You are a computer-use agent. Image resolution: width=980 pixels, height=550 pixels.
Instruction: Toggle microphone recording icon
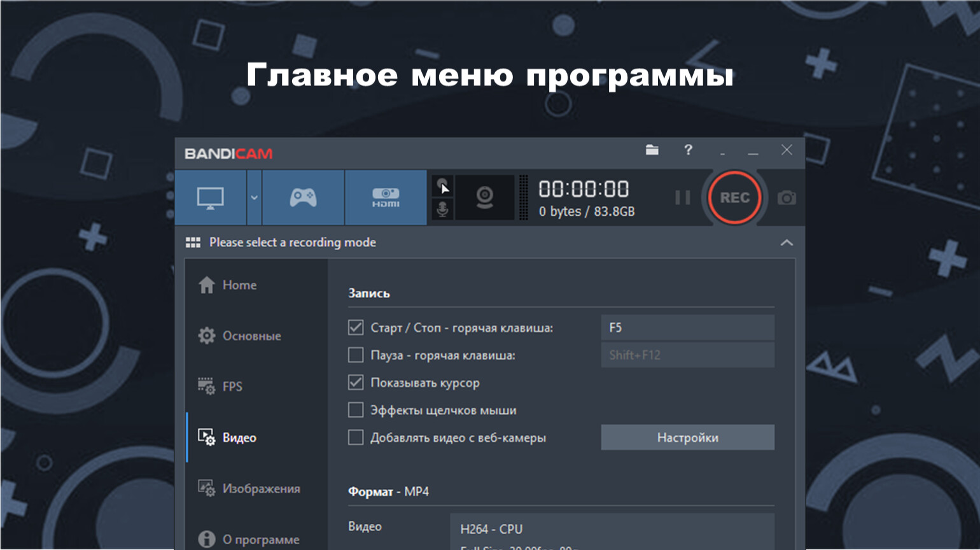pos(443,209)
